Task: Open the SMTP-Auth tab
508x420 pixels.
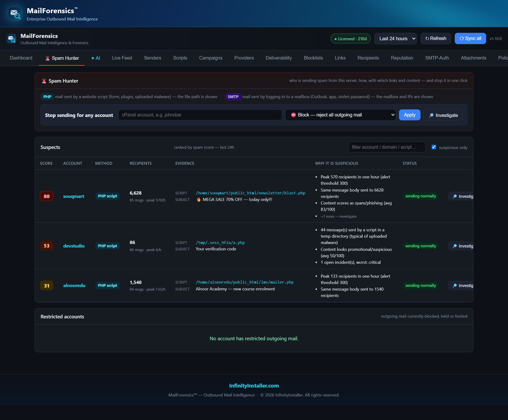Action: coord(437,58)
